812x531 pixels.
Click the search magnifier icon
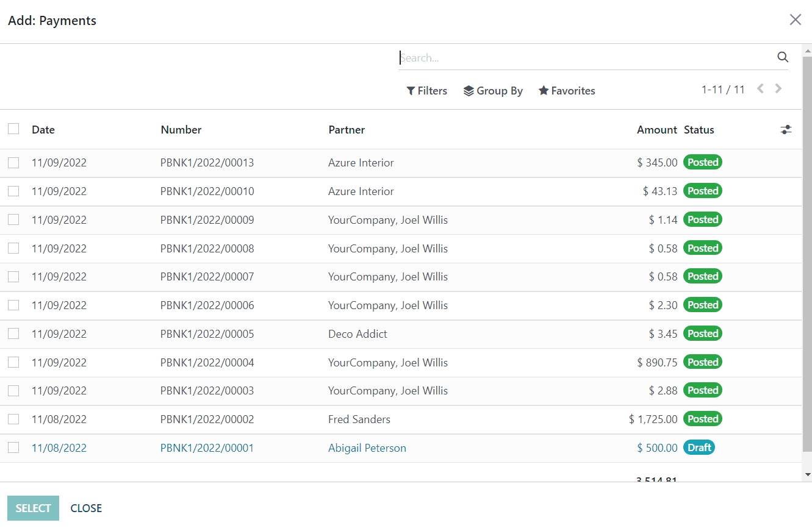click(x=783, y=57)
